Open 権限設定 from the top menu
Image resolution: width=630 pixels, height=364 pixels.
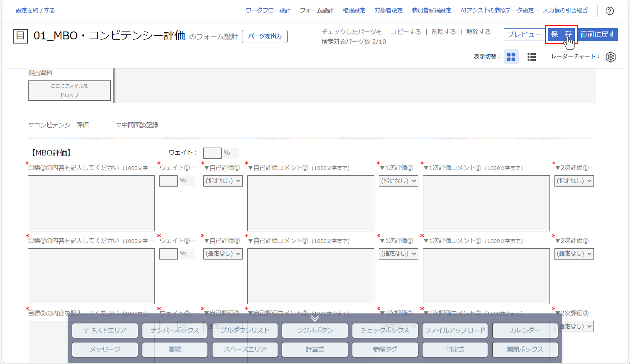(354, 10)
